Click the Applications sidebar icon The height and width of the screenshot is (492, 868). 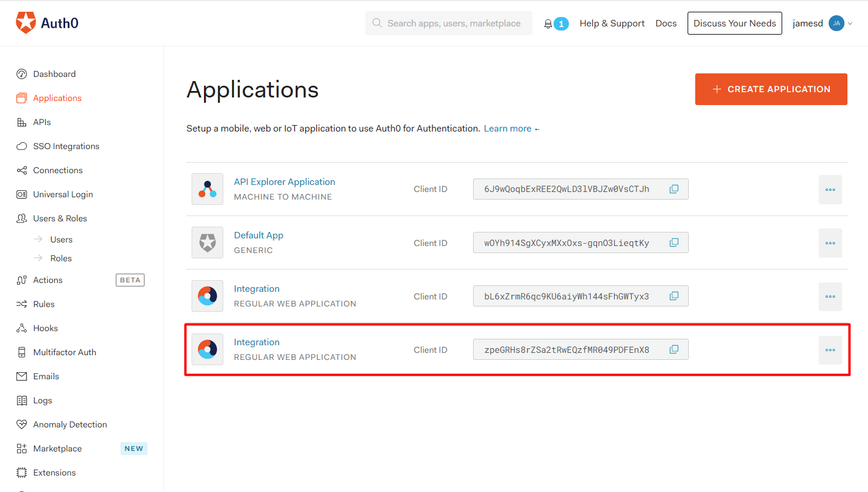click(x=22, y=98)
